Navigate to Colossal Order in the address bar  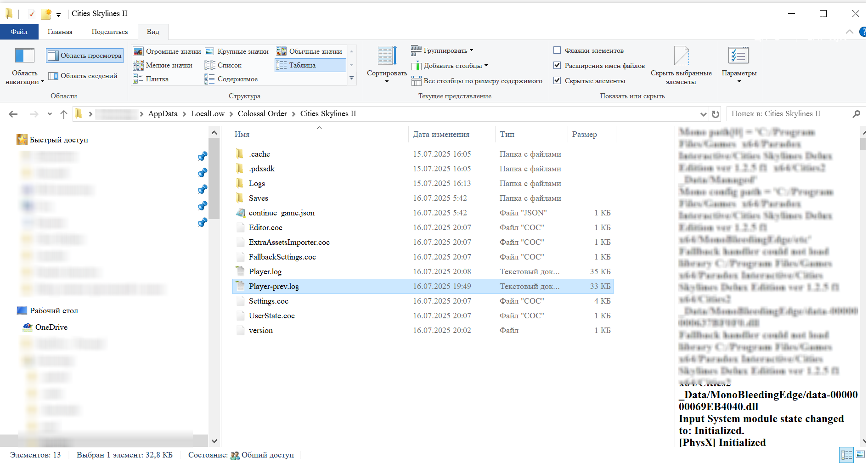point(262,114)
